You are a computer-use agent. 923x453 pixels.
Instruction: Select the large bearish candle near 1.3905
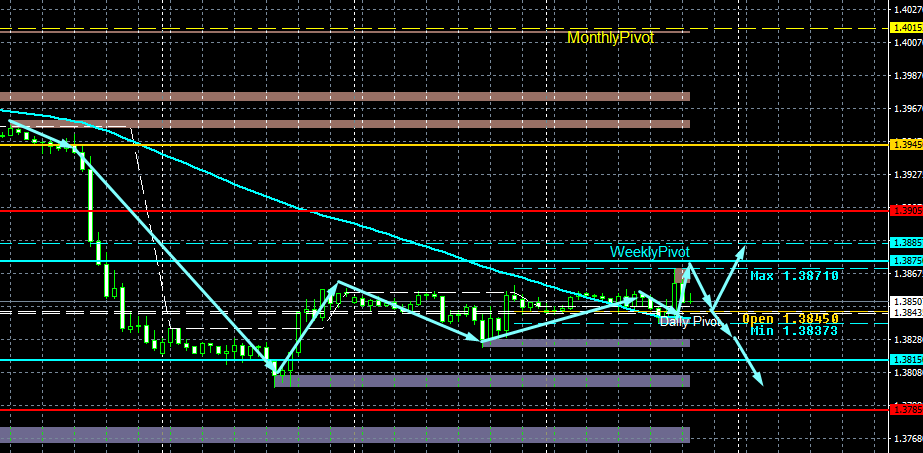(91, 206)
